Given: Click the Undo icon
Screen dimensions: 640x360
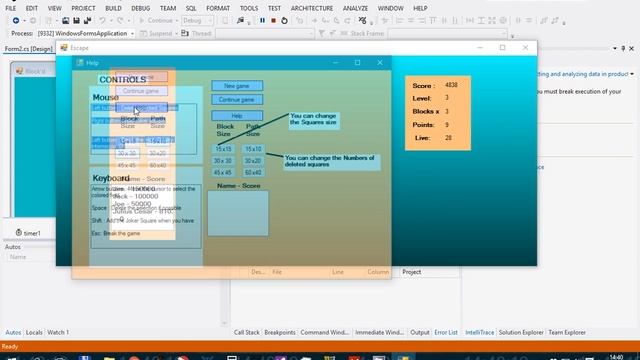Looking at the screenshot, I should pos(102,20).
